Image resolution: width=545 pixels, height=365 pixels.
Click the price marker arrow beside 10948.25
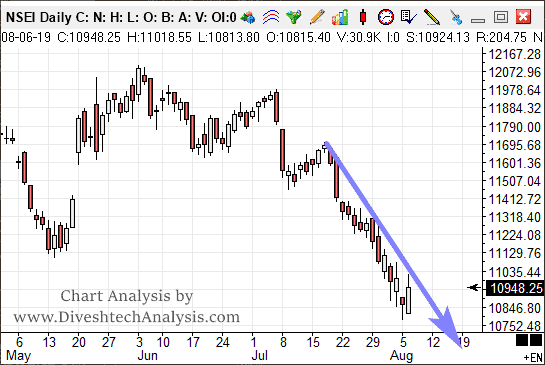coord(474,287)
